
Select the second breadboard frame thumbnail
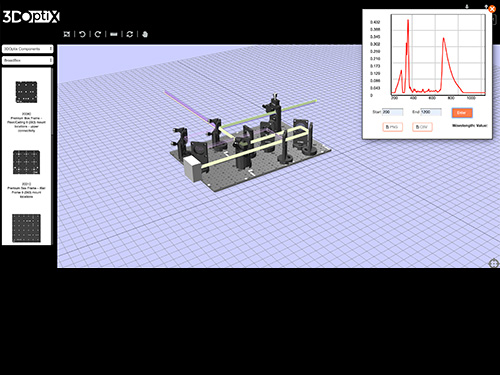(x=26, y=162)
